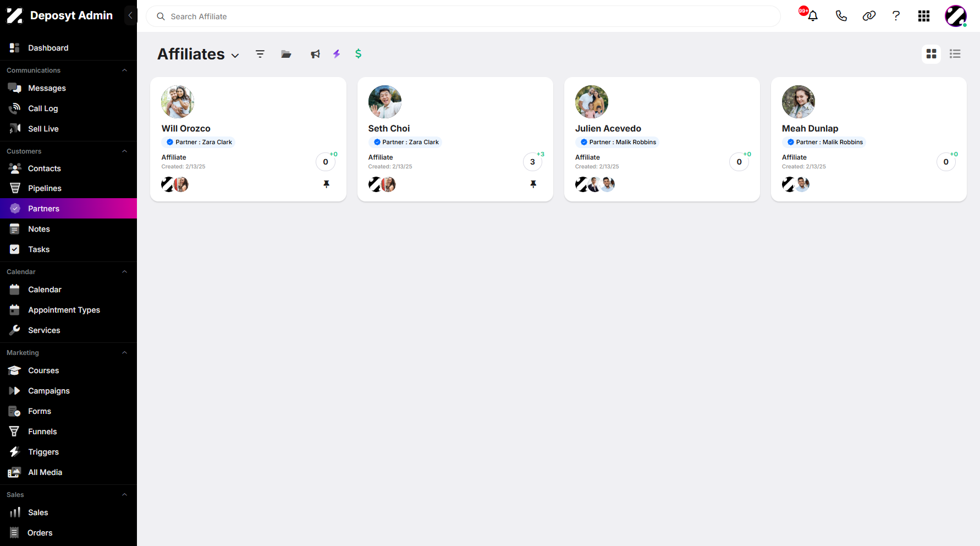Open help question mark icon

pyautogui.click(x=896, y=16)
